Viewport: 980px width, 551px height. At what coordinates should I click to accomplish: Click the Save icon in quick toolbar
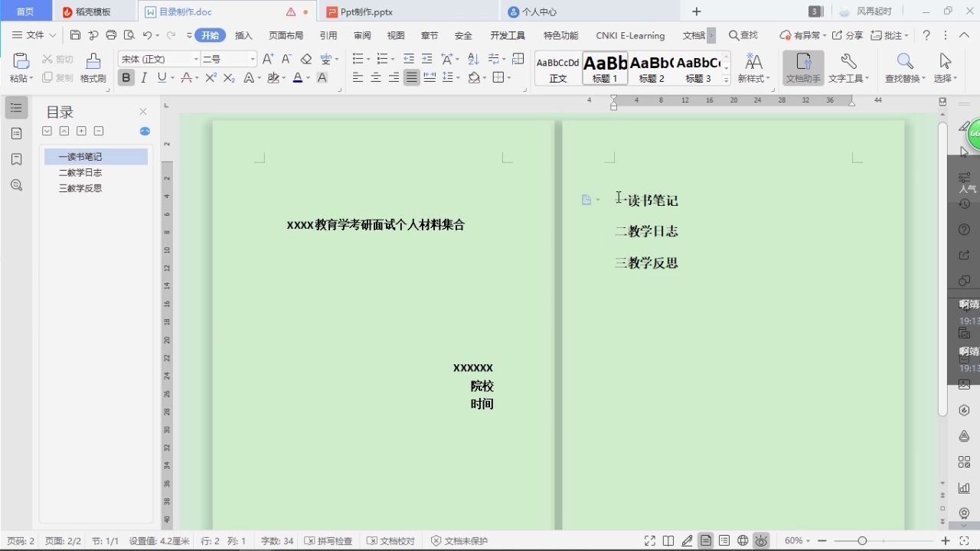[x=75, y=35]
